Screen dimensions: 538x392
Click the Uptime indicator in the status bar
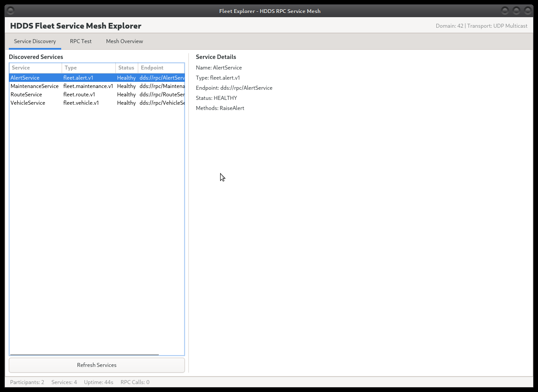tap(98, 382)
